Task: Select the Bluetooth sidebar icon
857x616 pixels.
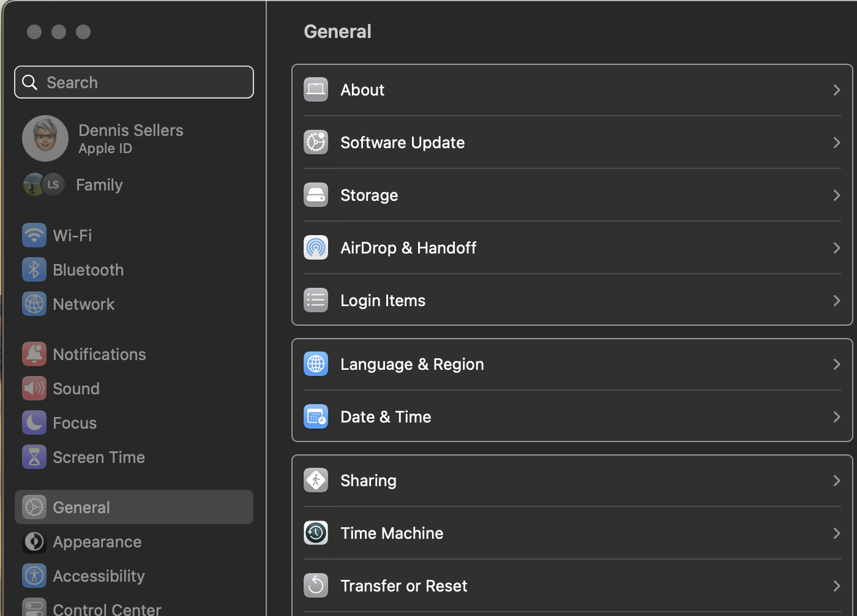Action: (34, 270)
